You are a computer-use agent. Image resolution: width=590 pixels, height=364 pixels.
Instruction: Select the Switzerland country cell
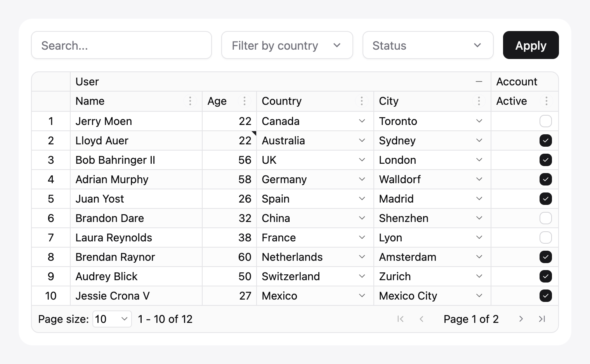(x=315, y=276)
